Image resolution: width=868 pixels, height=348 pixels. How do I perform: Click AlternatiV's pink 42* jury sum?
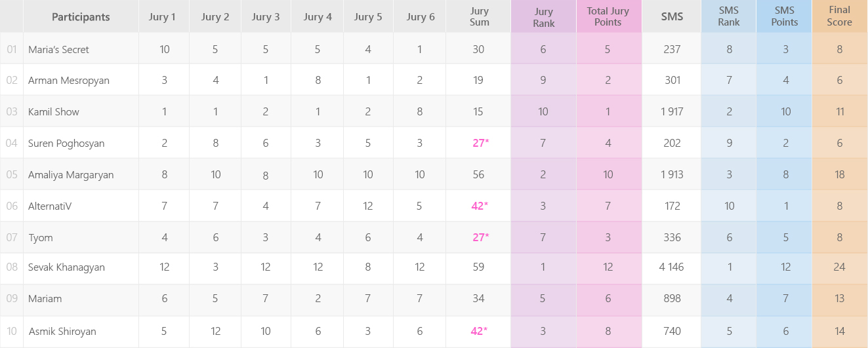coord(480,206)
